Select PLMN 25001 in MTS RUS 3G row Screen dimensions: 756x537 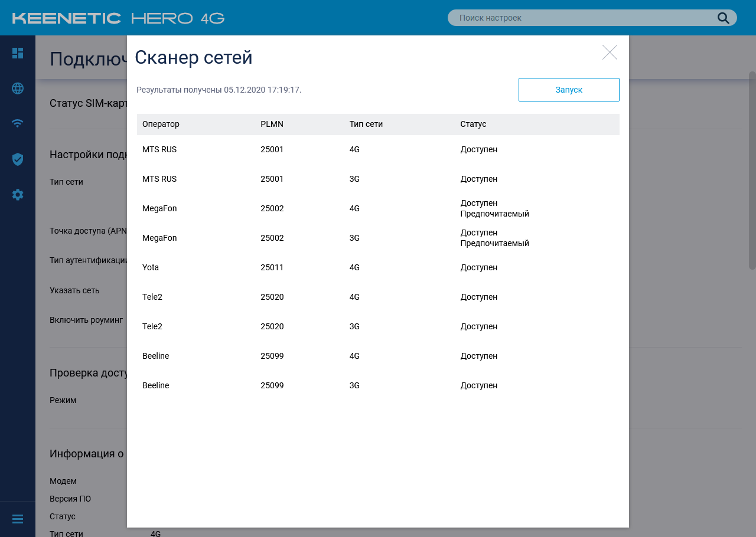[x=272, y=179]
